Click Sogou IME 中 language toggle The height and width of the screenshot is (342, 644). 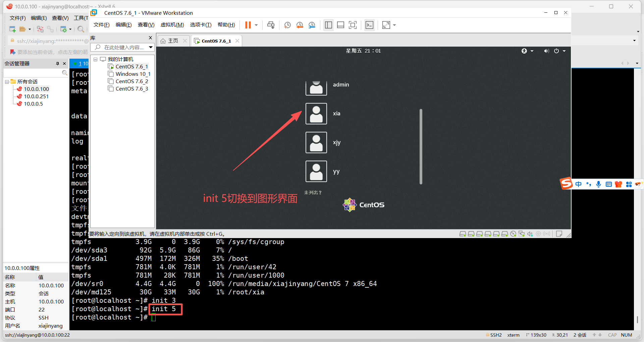coord(579,184)
